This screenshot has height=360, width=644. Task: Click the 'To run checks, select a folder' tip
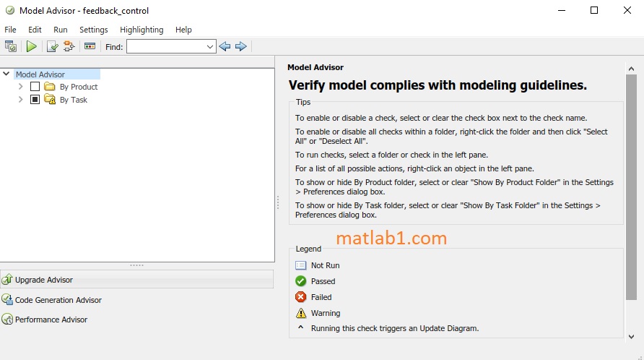pyautogui.click(x=391, y=155)
